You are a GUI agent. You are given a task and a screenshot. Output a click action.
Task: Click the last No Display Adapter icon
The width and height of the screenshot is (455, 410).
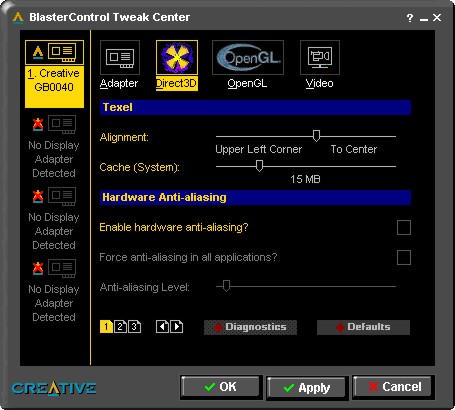54,268
